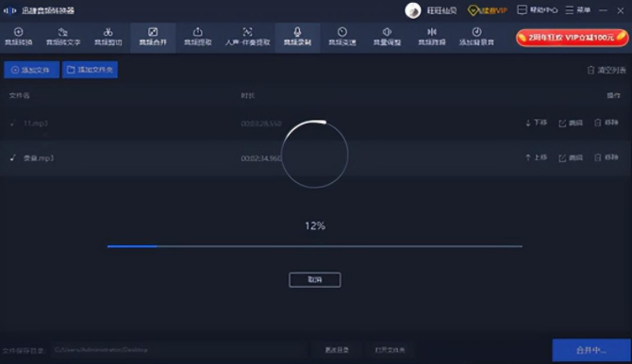Open the 菜单 hamburger menu

pos(578,10)
